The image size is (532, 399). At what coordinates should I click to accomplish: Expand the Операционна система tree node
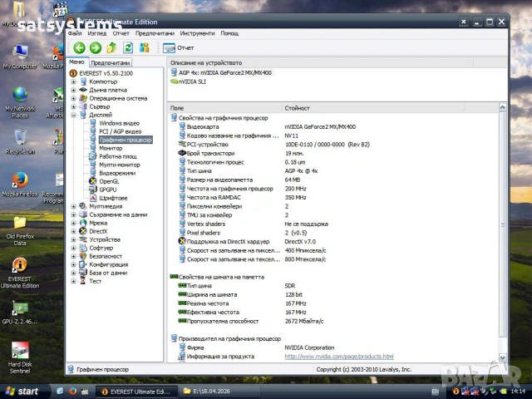tap(73, 98)
